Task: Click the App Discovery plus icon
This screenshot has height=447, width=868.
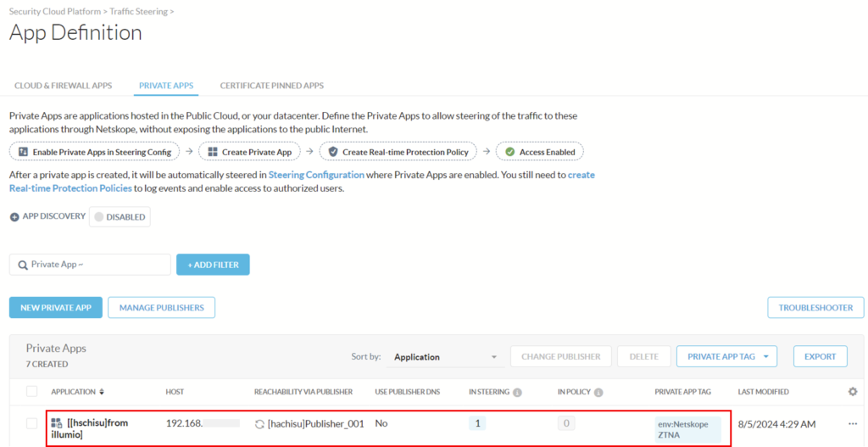Action: pyautogui.click(x=14, y=217)
